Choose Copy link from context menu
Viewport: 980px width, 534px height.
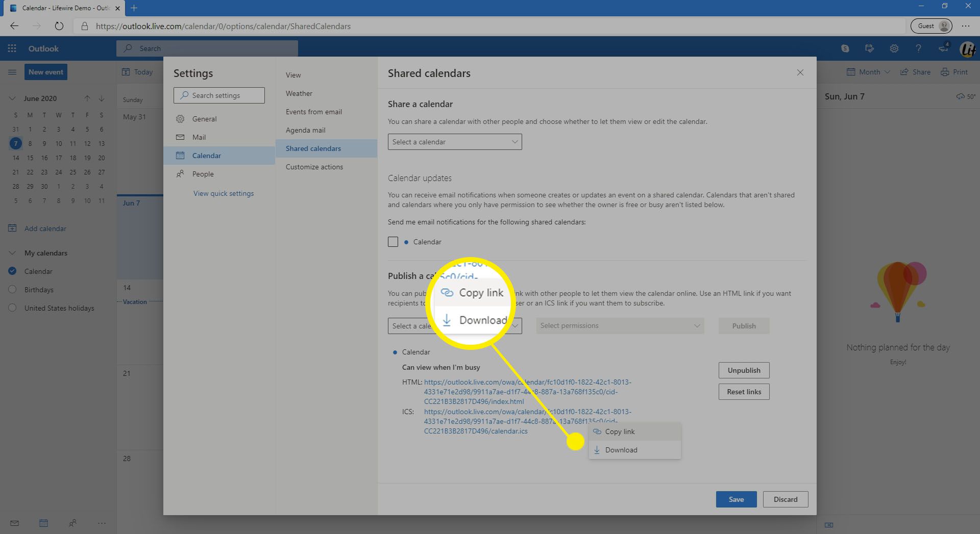coord(634,431)
